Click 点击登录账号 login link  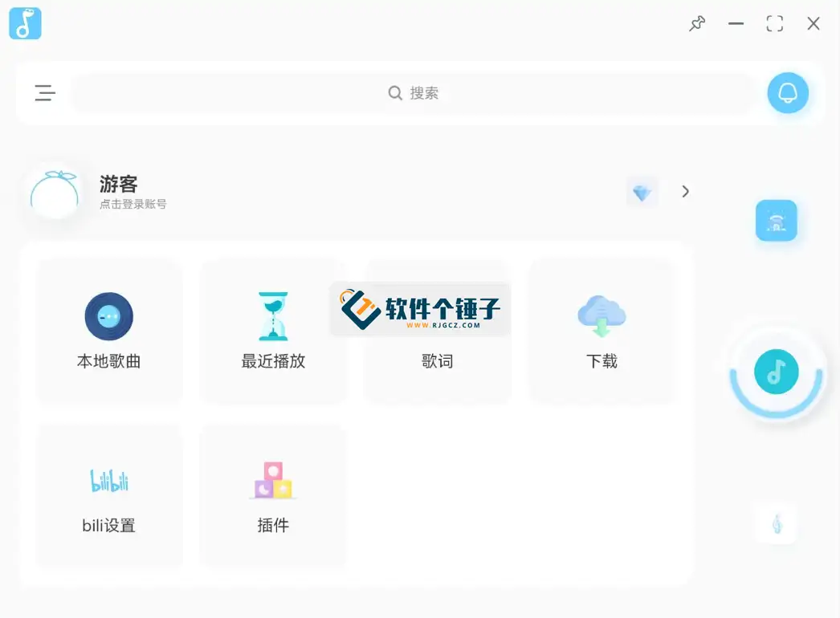point(133,205)
